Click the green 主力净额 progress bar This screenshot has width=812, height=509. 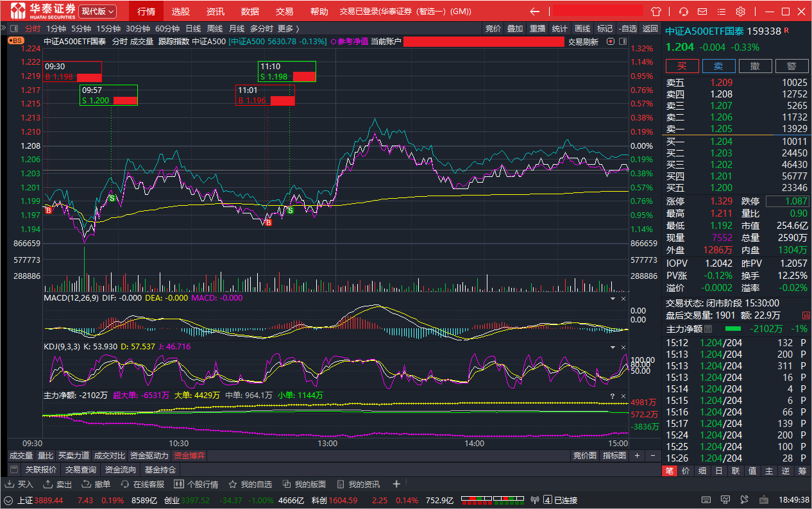point(732,329)
